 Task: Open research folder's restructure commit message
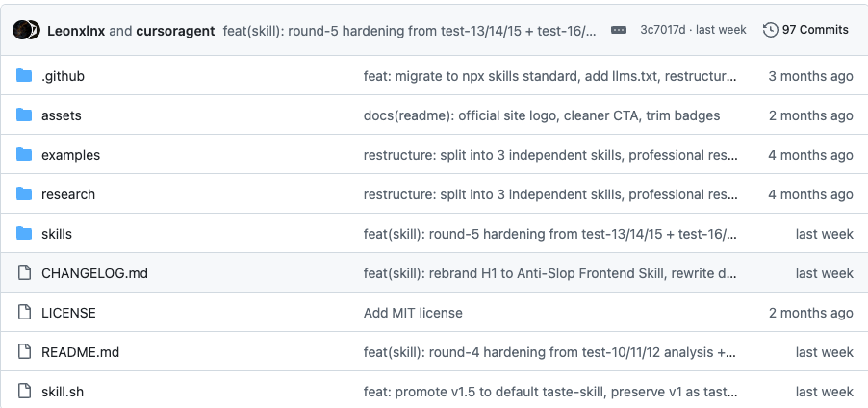pyautogui.click(x=550, y=194)
